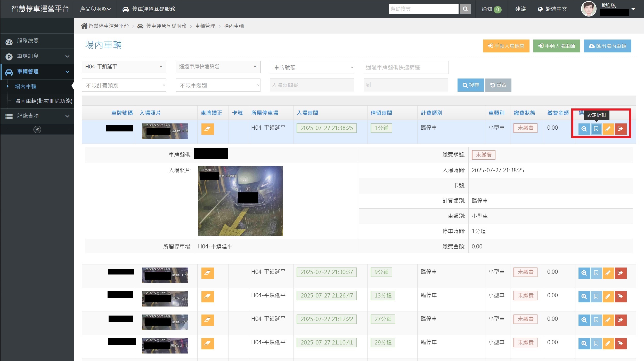Click the 重置 reset button
The height and width of the screenshot is (361, 644).
(x=498, y=85)
